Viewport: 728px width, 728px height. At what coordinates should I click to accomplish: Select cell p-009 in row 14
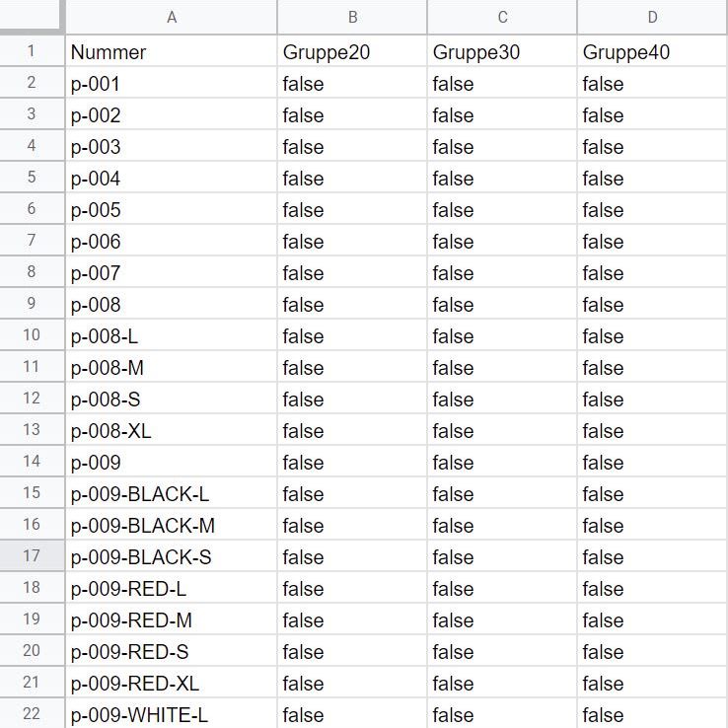point(172,462)
